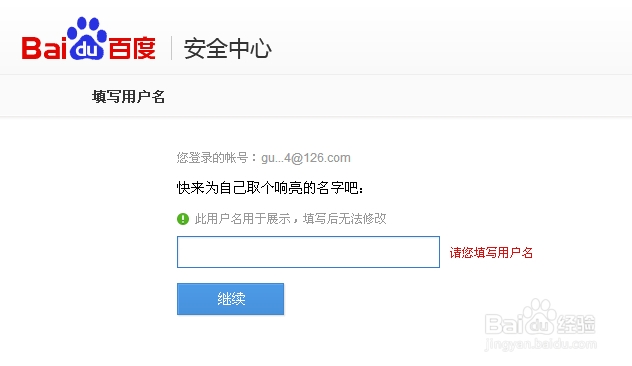Click the 填写后无法修改 warning phrase
This screenshot has width=632, height=366.
coord(345,219)
